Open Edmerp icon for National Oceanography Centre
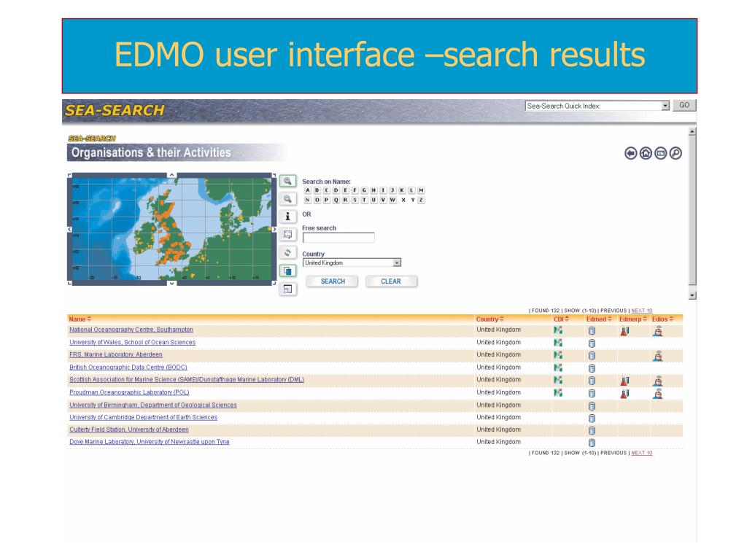Screen dimensions: 747x560 624,330
